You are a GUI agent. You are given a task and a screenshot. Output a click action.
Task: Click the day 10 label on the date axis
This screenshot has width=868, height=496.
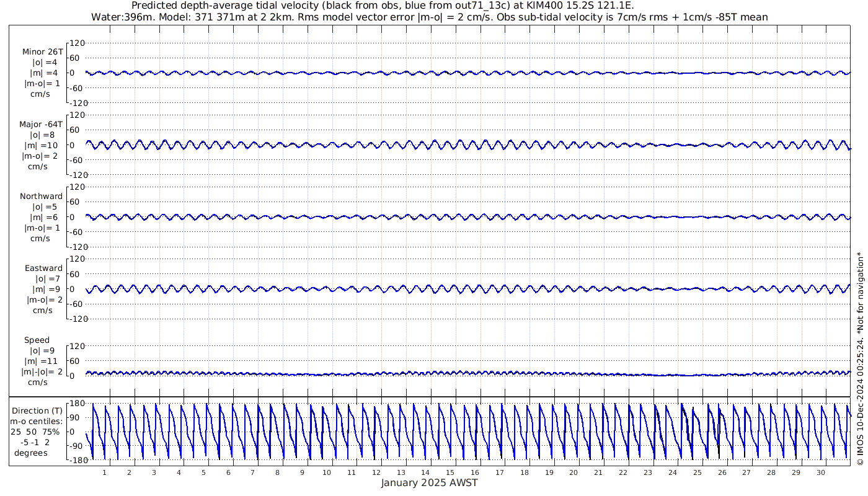pyautogui.click(x=327, y=472)
